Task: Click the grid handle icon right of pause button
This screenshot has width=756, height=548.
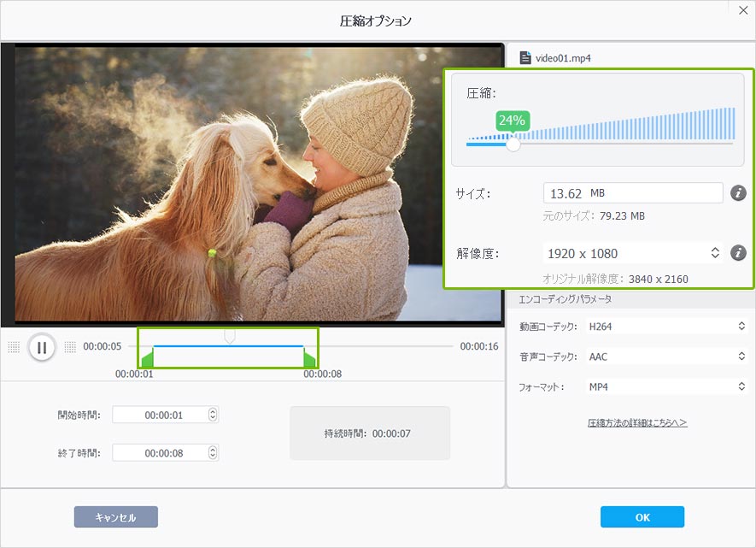Action: coord(68,347)
